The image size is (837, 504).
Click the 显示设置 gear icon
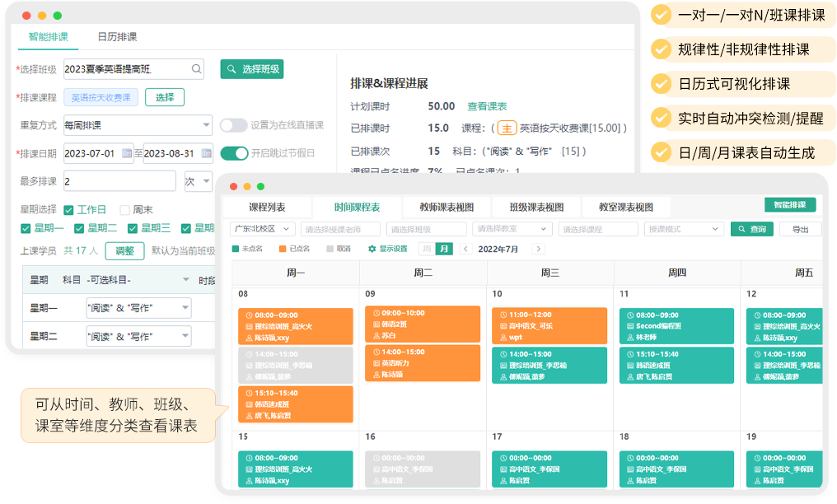tap(372, 249)
